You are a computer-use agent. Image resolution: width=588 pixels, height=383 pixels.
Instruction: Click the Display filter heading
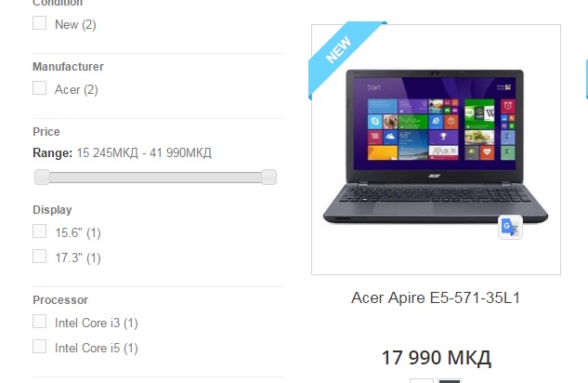52,210
